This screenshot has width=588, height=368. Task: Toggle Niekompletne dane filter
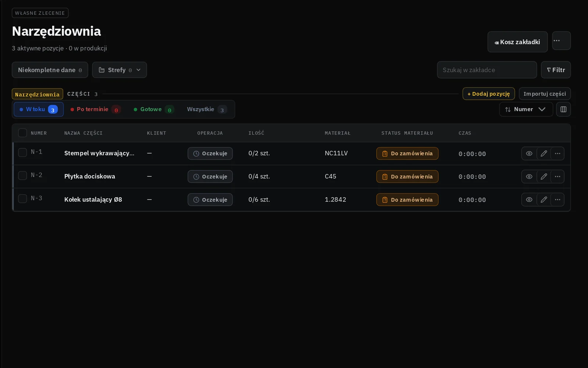click(x=50, y=70)
